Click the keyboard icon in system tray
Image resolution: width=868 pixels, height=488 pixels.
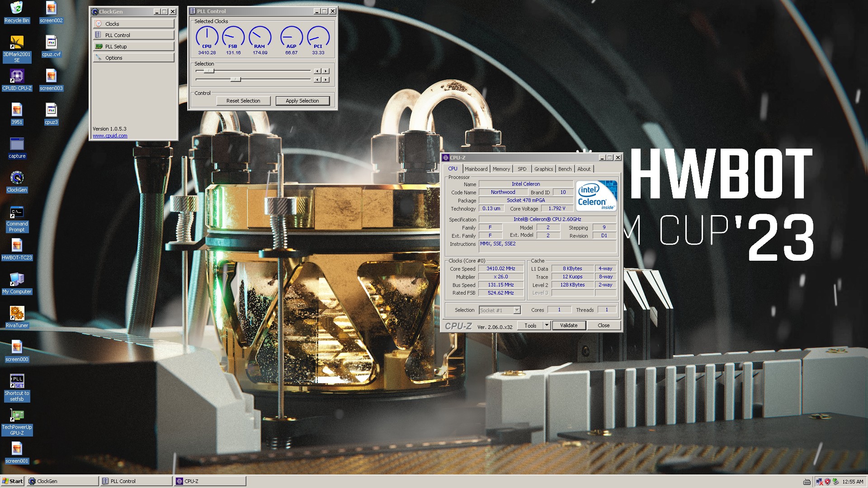click(x=807, y=482)
